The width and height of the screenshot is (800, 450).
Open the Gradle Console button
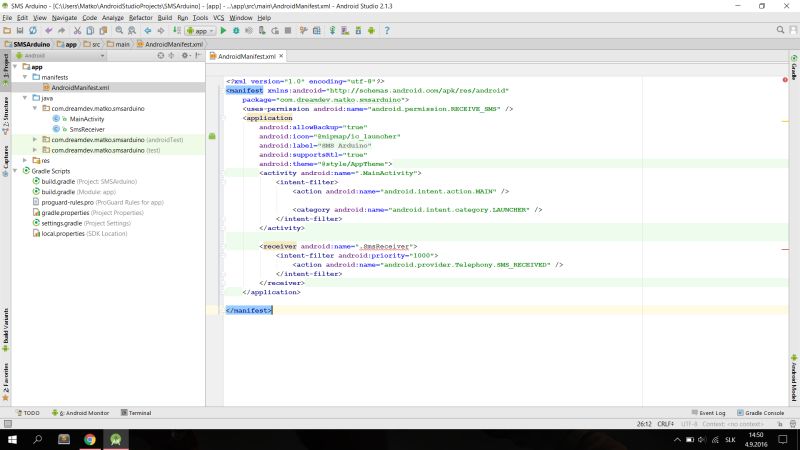(761, 413)
